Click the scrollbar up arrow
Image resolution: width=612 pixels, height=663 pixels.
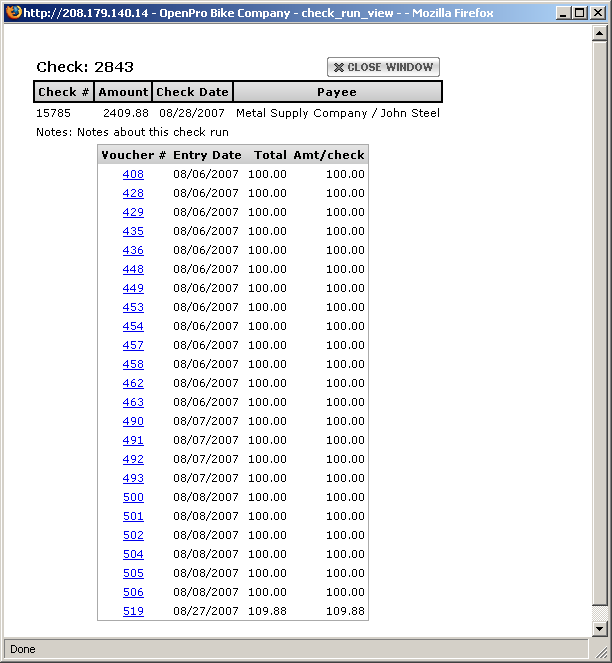(600, 33)
